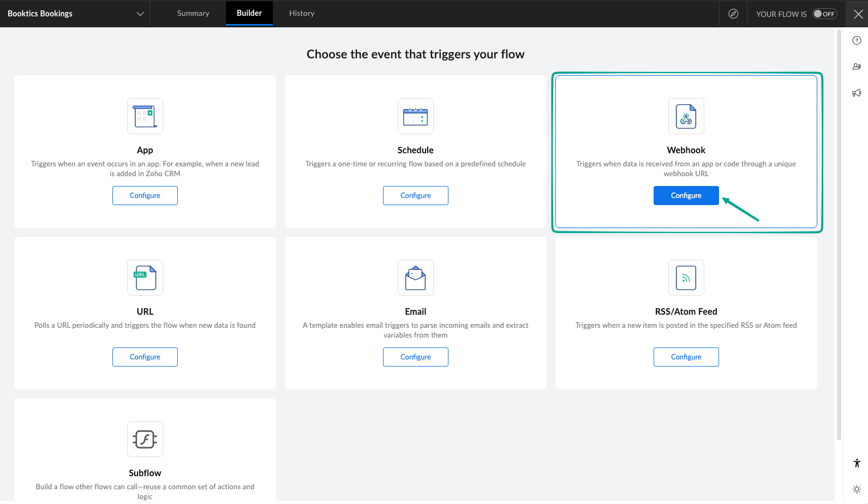Click the 'RSS/Atom Feed' card title
This screenshot has height=504, width=868.
686,311
